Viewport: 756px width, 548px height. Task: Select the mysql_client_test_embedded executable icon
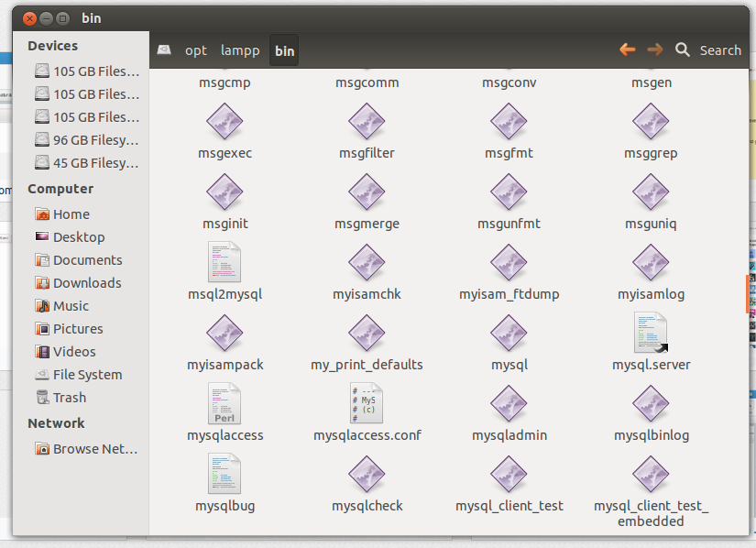651,475
